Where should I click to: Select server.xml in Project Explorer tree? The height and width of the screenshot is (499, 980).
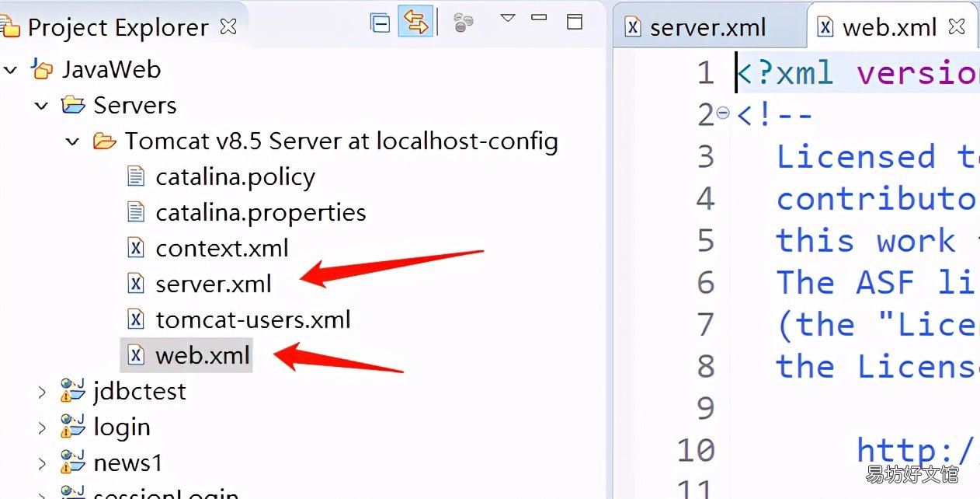214,284
